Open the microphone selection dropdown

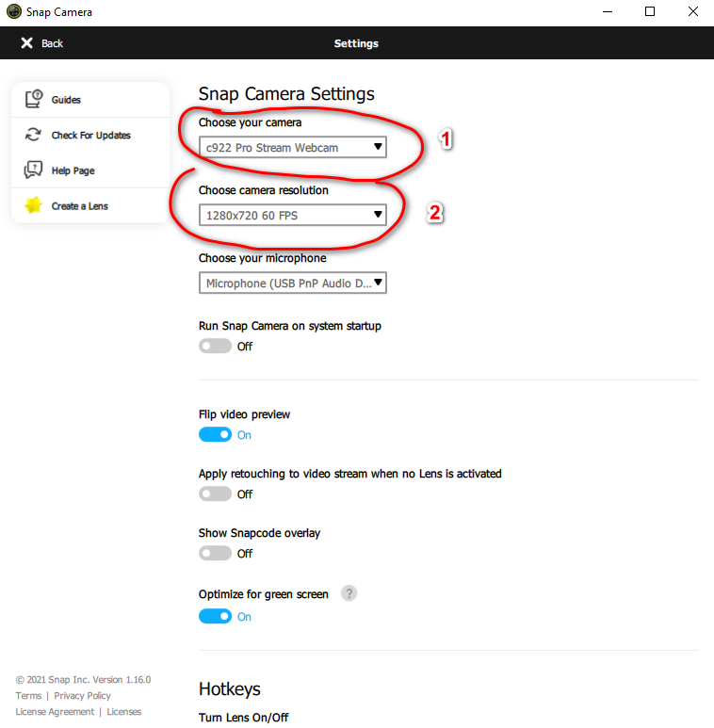292,283
